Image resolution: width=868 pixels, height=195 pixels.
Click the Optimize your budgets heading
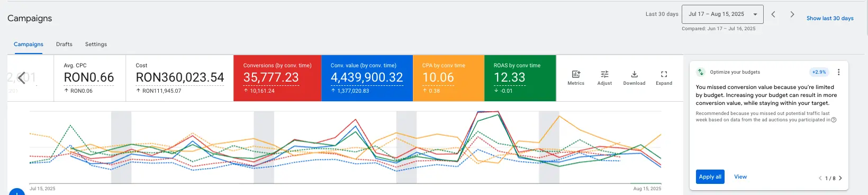(x=735, y=72)
